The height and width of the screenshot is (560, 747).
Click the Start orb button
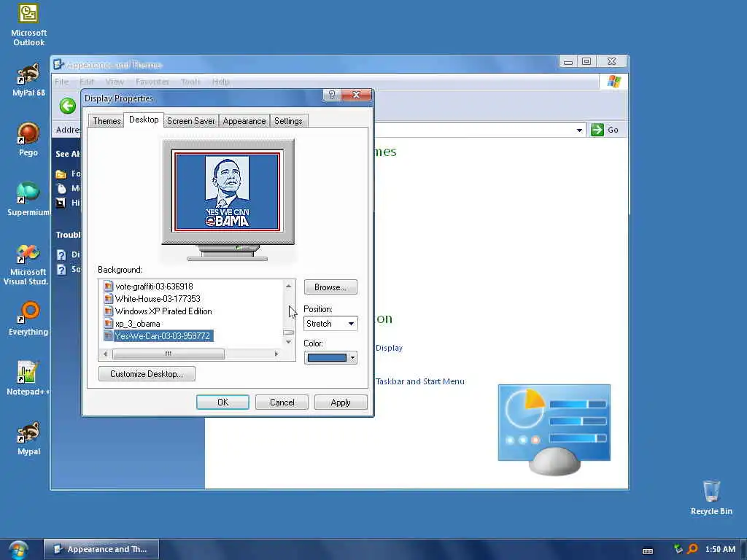18,550
